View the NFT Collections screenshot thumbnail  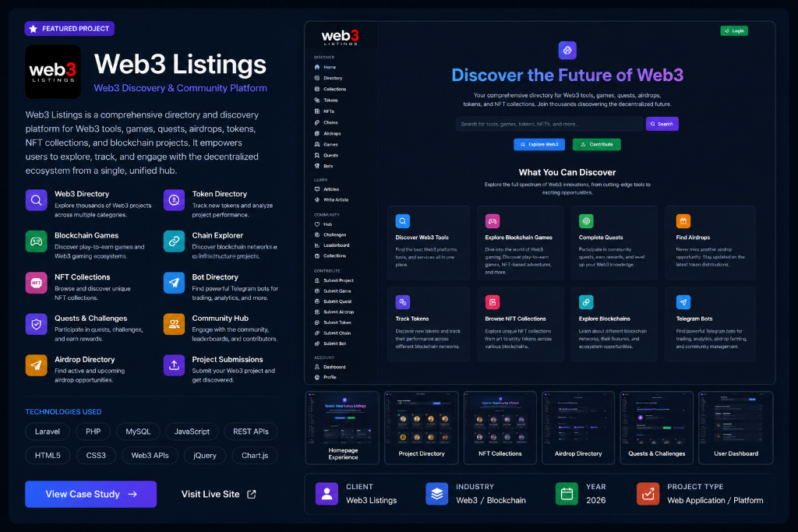coord(500,428)
